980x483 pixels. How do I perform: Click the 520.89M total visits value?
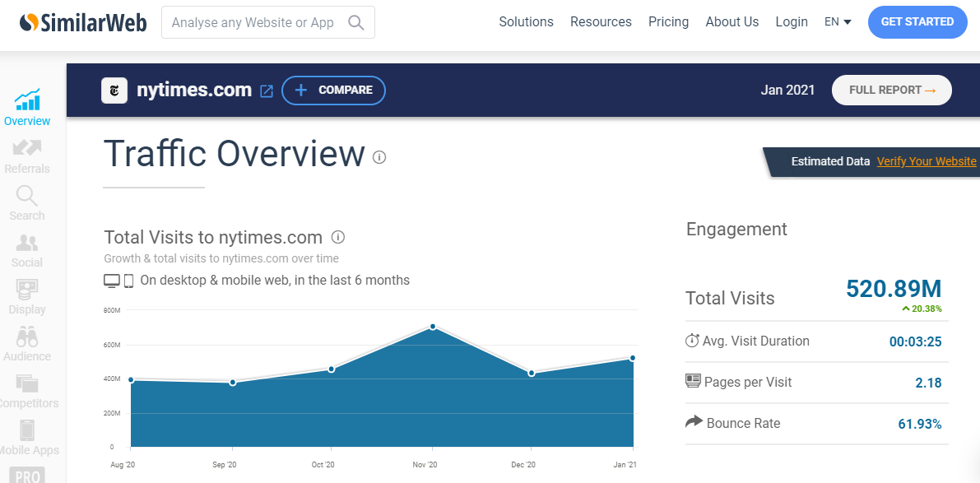pyautogui.click(x=894, y=289)
